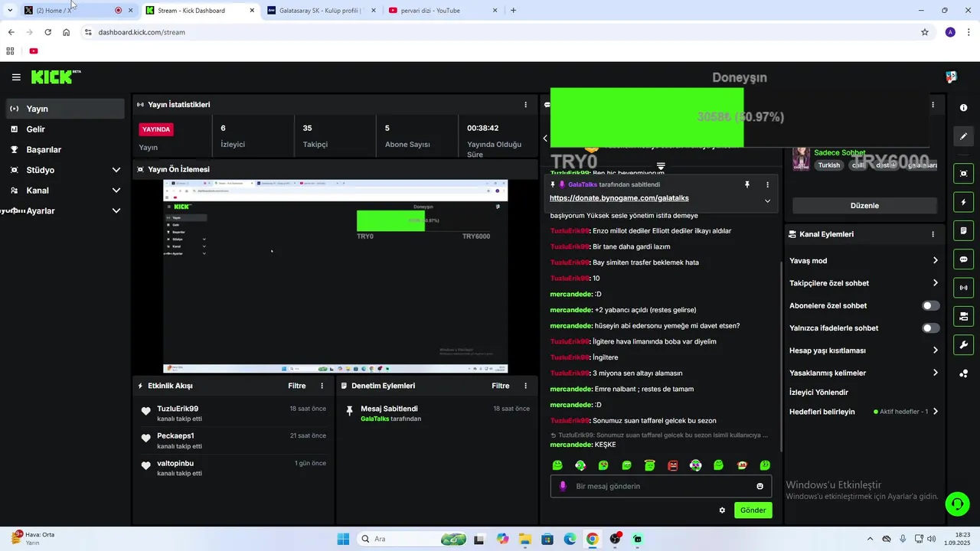Click the Düzenle button
The height and width of the screenshot is (551, 980).
coord(864,206)
